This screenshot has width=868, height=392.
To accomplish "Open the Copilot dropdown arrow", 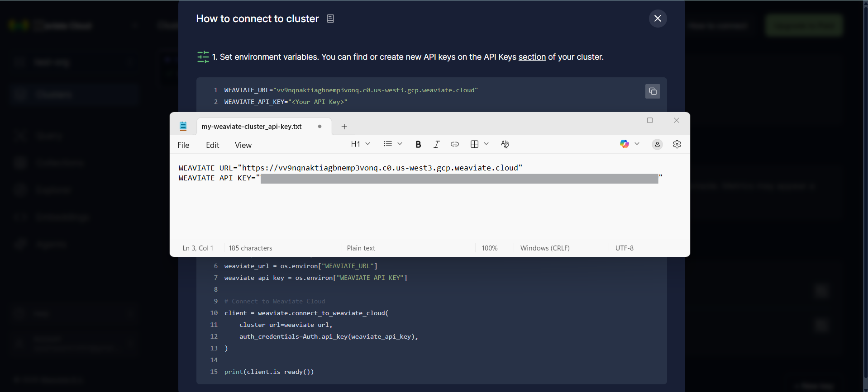I will tap(637, 144).
